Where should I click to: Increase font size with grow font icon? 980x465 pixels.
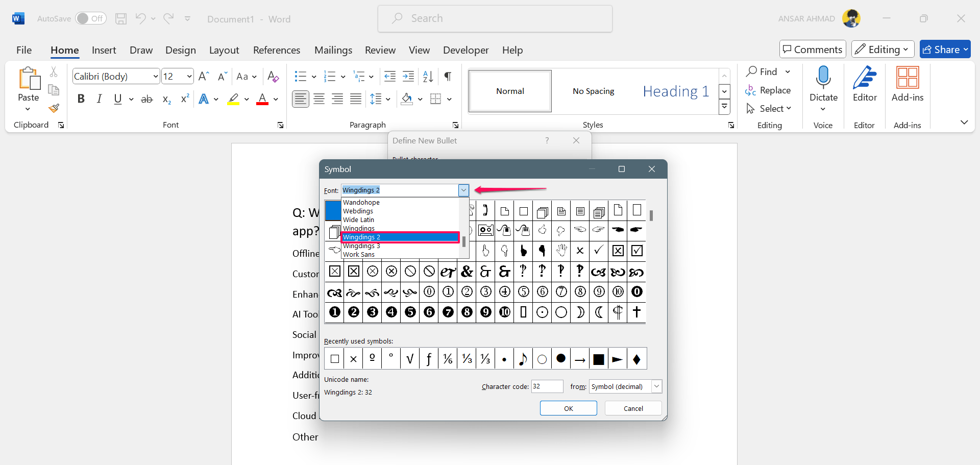pyautogui.click(x=203, y=77)
